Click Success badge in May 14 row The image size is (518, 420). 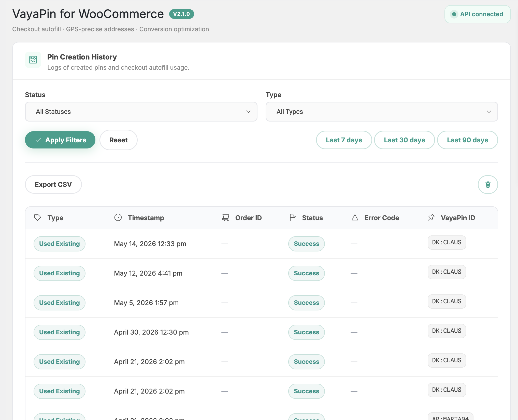point(307,244)
